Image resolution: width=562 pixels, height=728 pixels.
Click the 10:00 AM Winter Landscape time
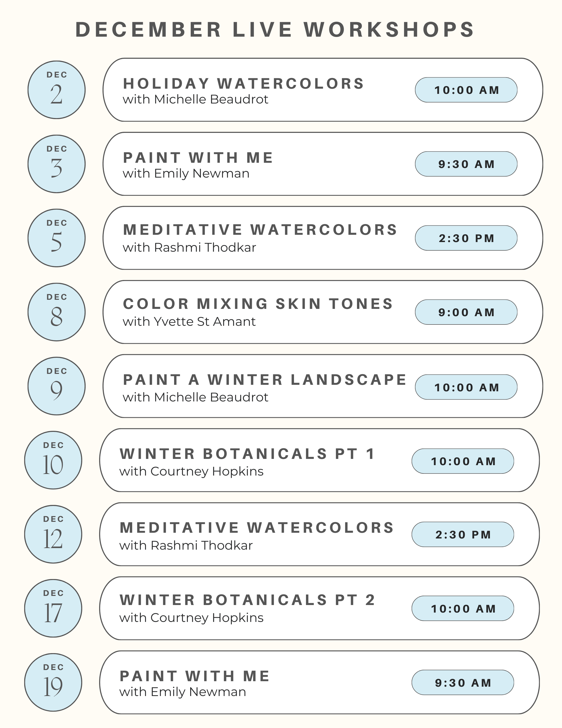(466, 387)
